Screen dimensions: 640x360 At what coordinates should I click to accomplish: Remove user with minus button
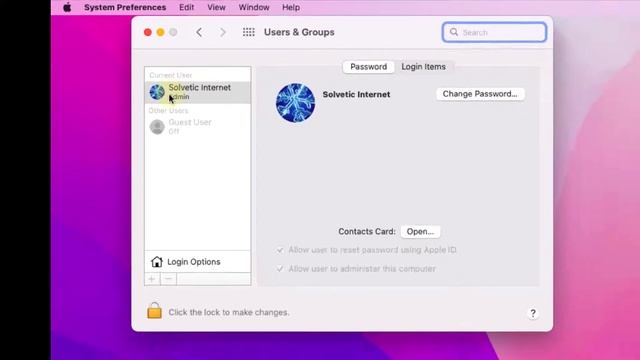[169, 279]
